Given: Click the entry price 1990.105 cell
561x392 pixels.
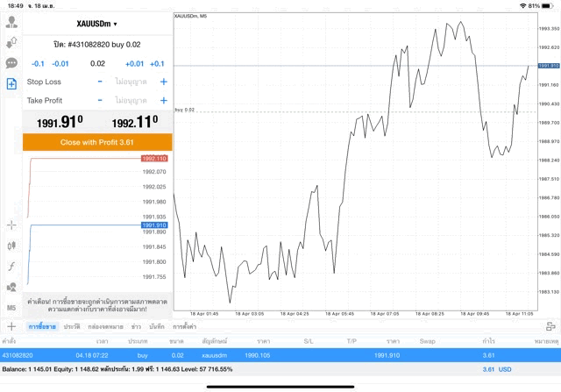Looking at the screenshot, I should [x=257, y=355].
